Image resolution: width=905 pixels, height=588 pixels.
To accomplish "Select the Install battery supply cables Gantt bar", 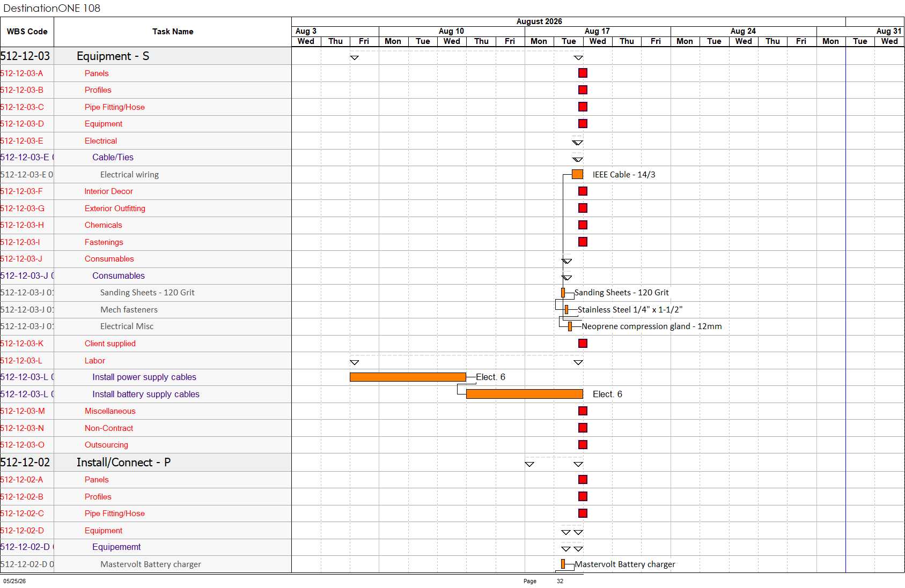I will point(524,394).
